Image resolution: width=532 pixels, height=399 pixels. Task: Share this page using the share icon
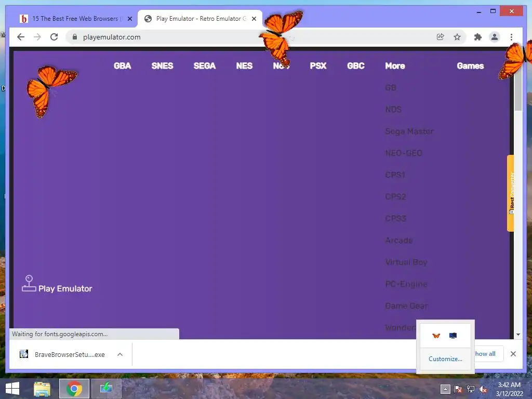point(441,37)
